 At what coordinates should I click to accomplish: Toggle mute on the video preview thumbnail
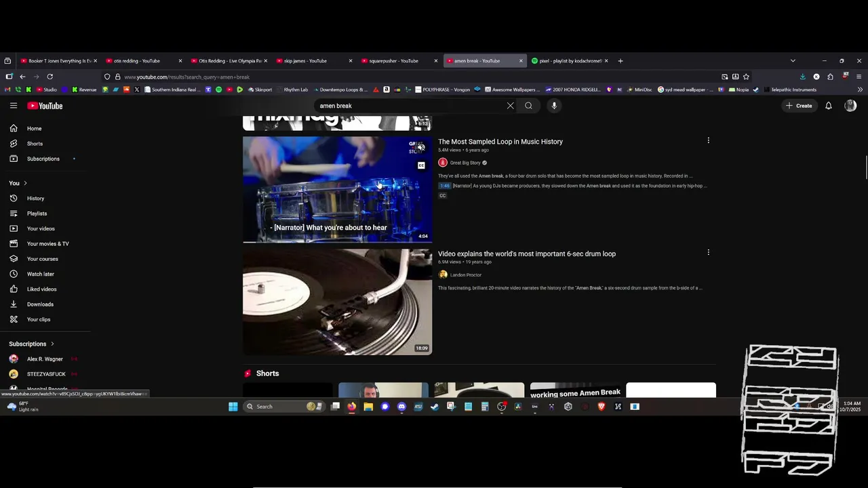421,148
